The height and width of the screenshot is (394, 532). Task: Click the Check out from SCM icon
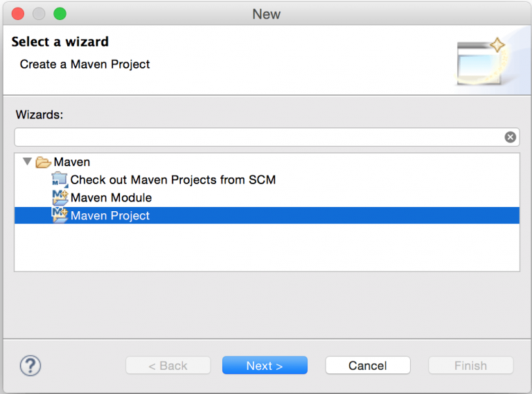[x=60, y=180]
